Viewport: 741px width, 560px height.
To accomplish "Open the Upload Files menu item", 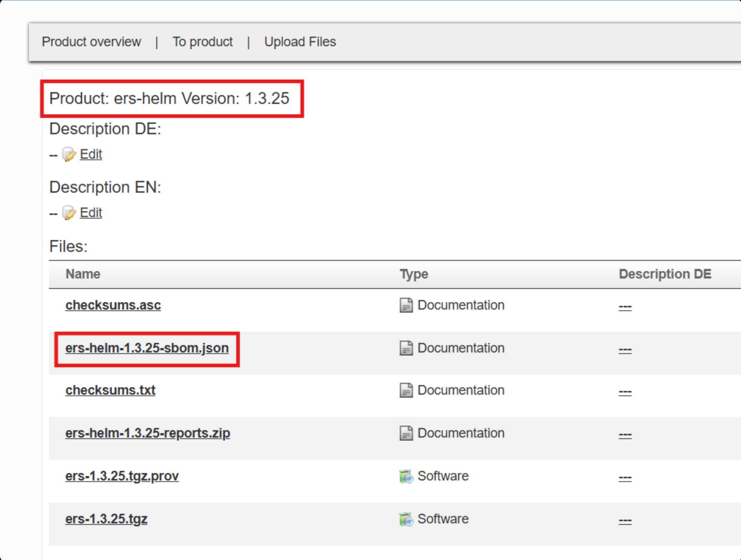I will [300, 42].
